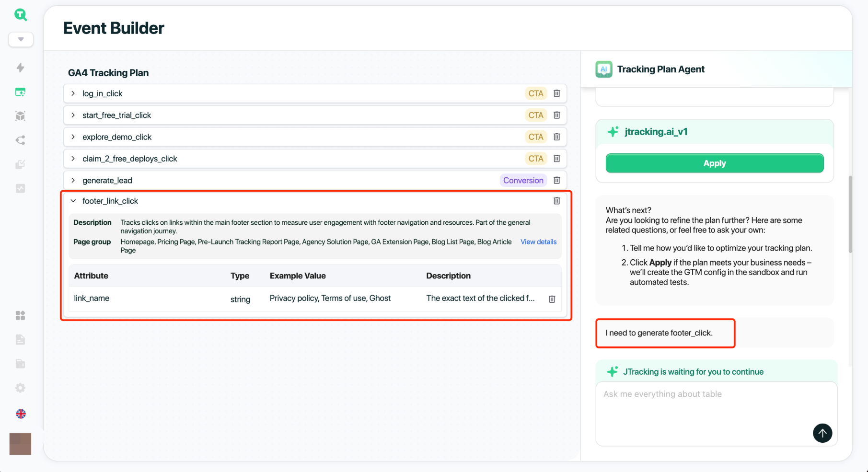The width and height of the screenshot is (868, 472).
Task: Remove the link_name attribute row
Action: [x=552, y=299]
